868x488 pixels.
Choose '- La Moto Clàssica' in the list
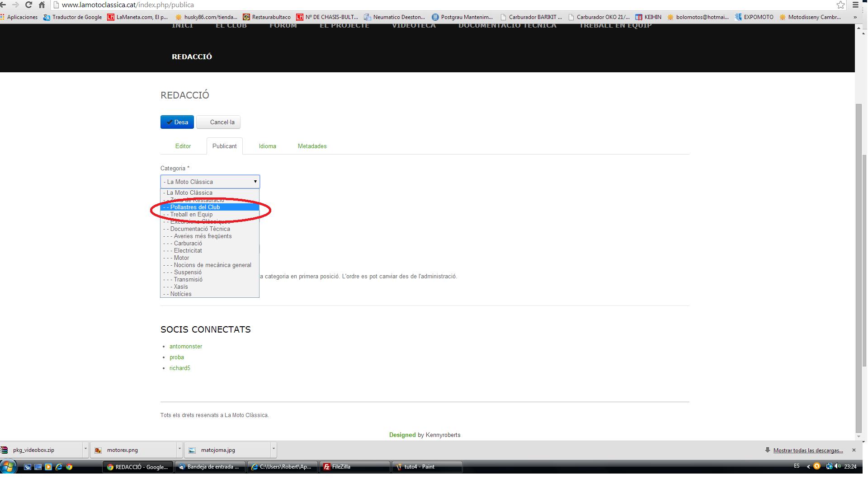click(x=210, y=192)
